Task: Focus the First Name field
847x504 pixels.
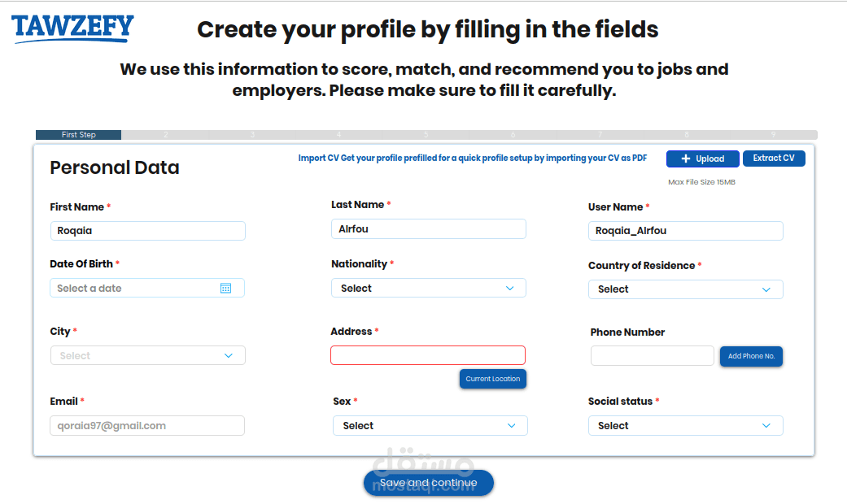Action: pos(147,231)
